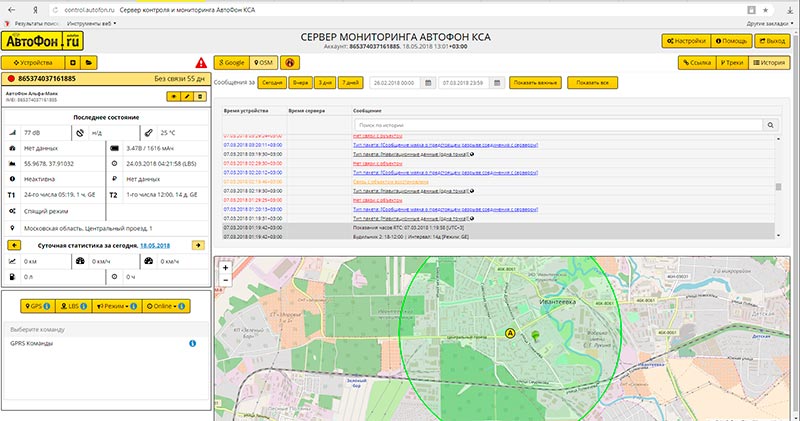The image size is (800, 421).
Task: Click the Поиск по истории search field
Action: pos(559,125)
